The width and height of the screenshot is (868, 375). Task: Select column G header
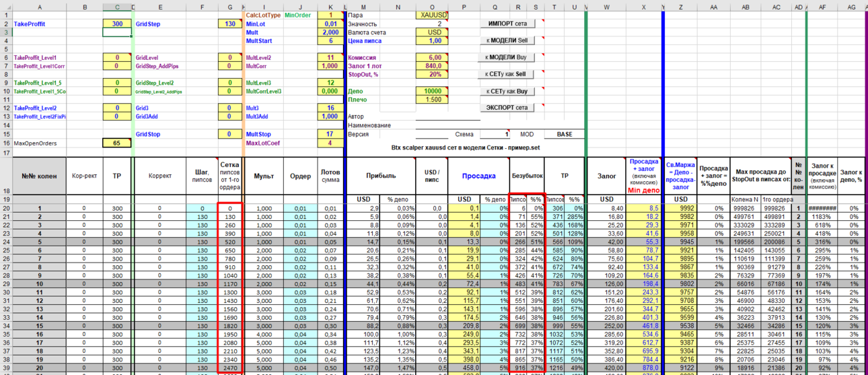coord(230,6)
